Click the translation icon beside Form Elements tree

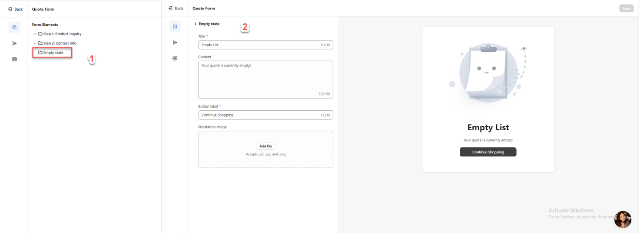click(14, 59)
